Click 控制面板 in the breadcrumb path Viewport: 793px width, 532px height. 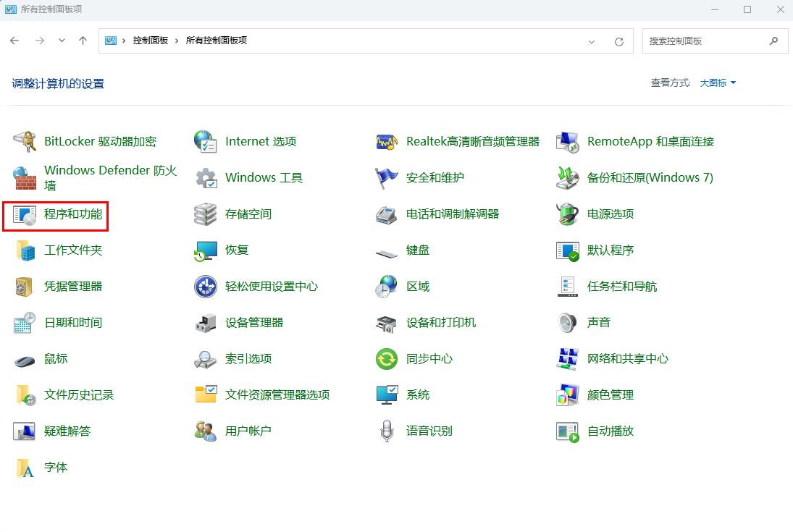pyautogui.click(x=150, y=41)
